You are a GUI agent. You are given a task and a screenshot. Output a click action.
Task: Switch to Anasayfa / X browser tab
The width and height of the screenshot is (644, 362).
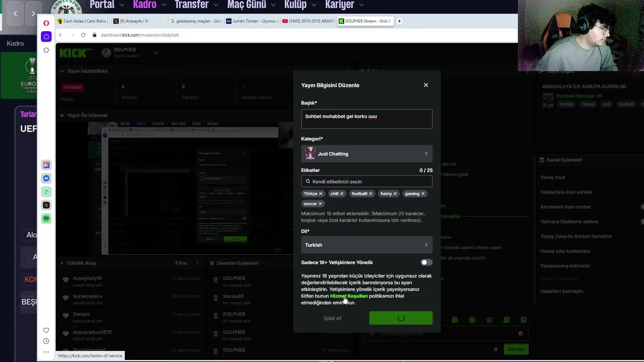pyautogui.click(x=138, y=21)
